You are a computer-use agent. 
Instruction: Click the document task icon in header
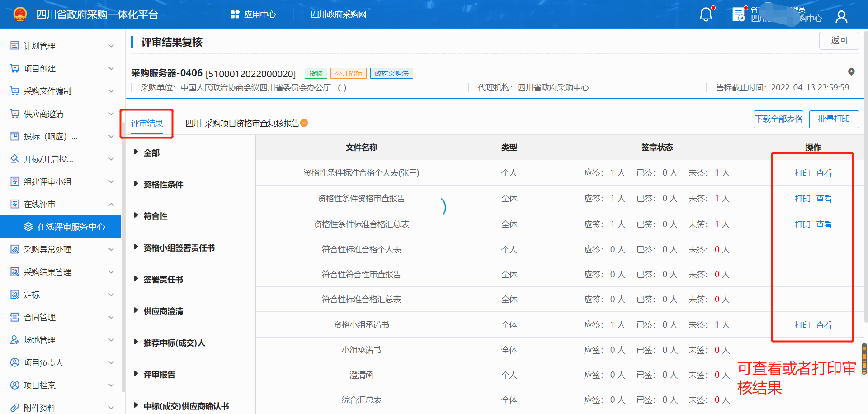click(x=738, y=14)
